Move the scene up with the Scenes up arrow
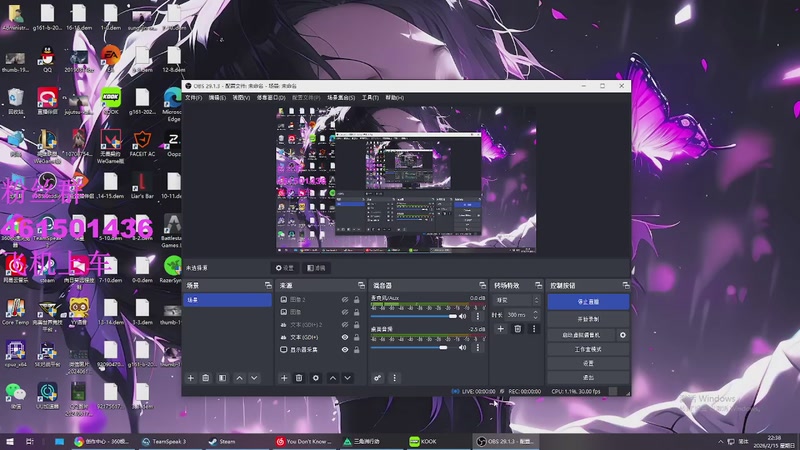The width and height of the screenshot is (800, 450). (x=239, y=378)
